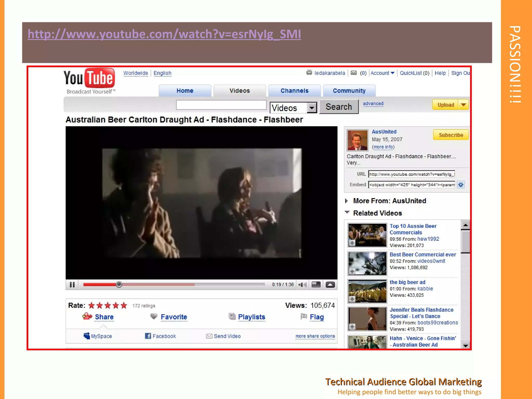Open the Favorite option below video

tap(174, 317)
